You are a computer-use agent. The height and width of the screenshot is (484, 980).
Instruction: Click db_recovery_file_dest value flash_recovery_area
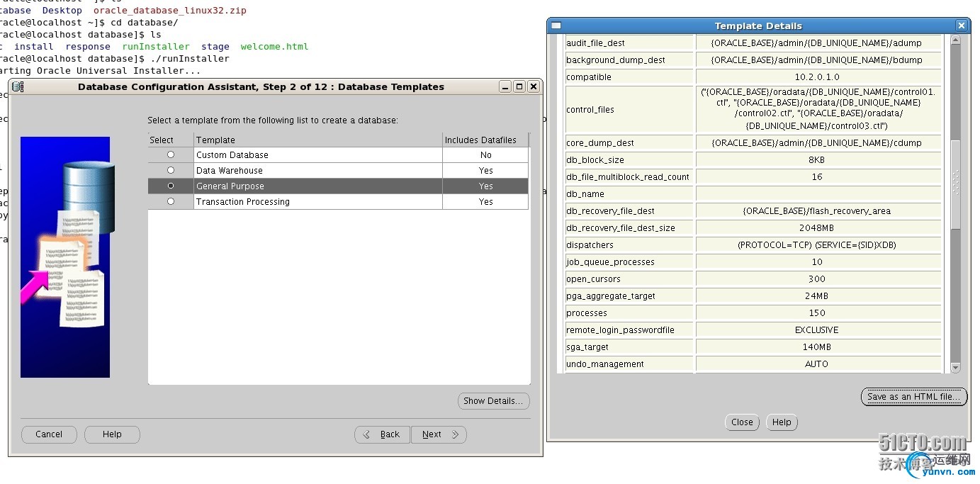point(817,210)
